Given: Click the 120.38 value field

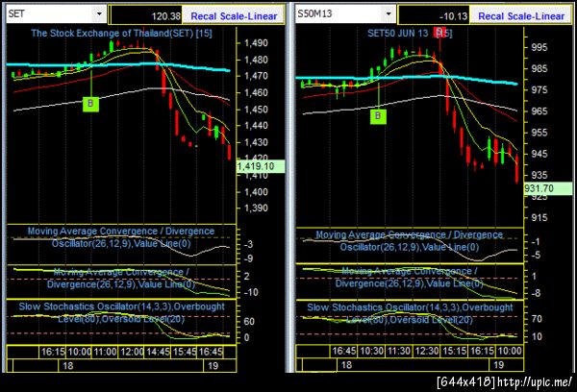Looking at the screenshot, I should coord(146,15).
